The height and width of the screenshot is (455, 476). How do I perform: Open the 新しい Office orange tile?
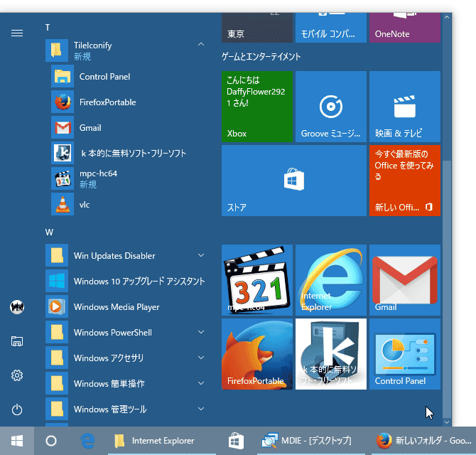pyautogui.click(x=405, y=181)
